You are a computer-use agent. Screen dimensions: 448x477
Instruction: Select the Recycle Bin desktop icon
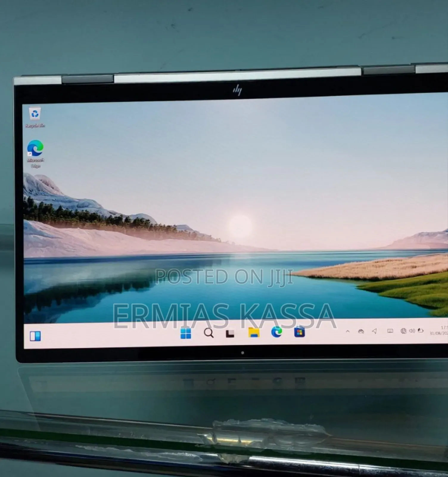tap(35, 118)
